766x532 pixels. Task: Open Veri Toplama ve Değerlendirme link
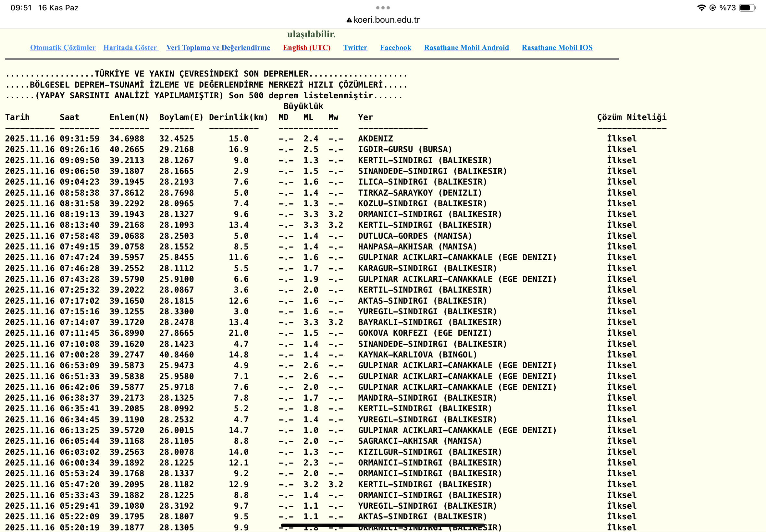point(218,48)
